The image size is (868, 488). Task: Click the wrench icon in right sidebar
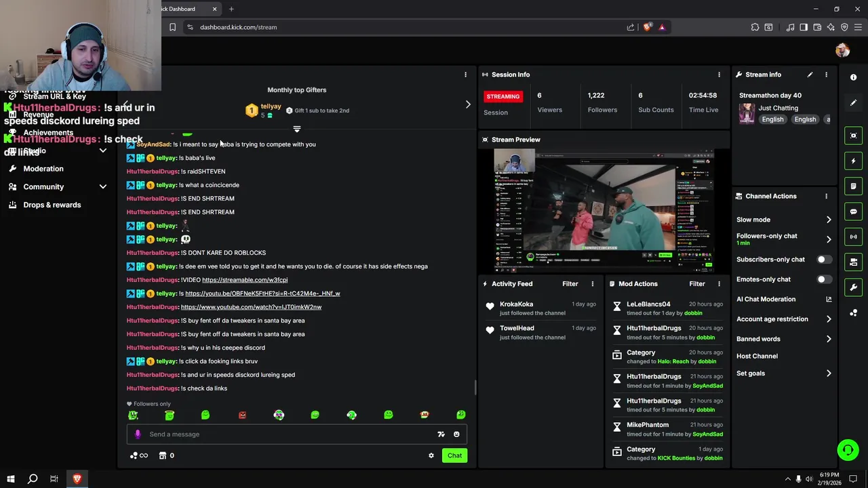[854, 287]
